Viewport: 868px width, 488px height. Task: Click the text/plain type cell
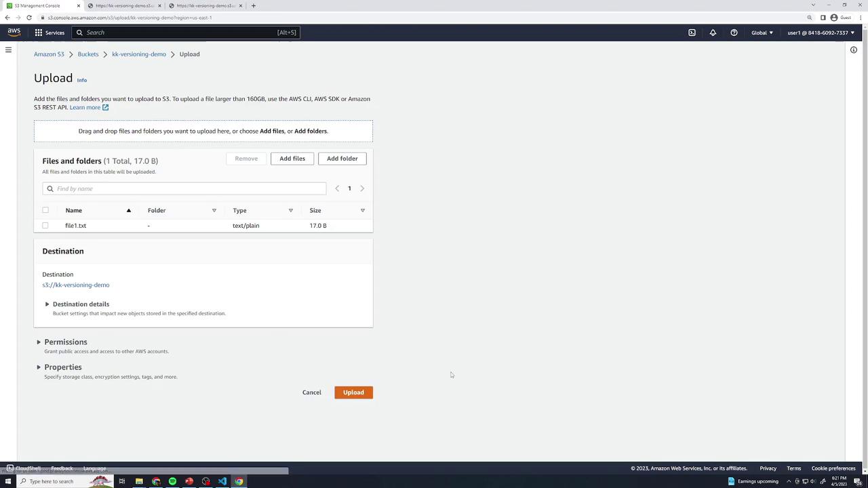point(246,226)
